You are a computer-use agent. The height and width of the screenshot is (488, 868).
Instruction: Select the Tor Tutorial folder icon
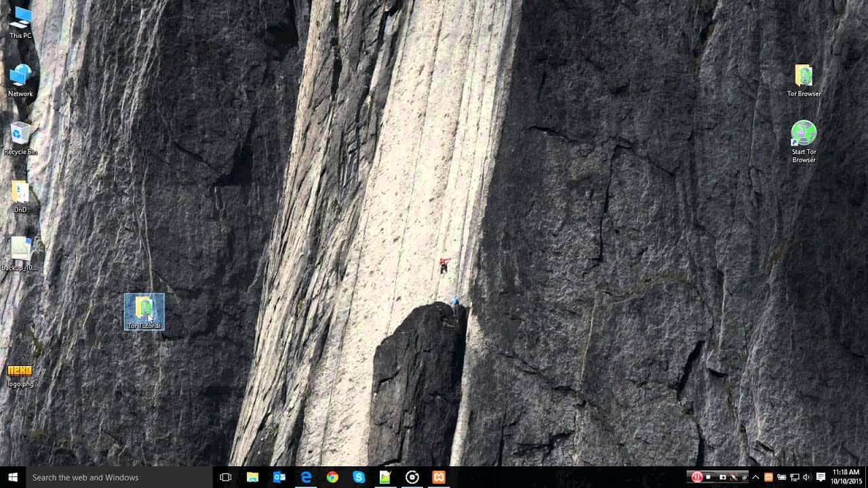144,312
